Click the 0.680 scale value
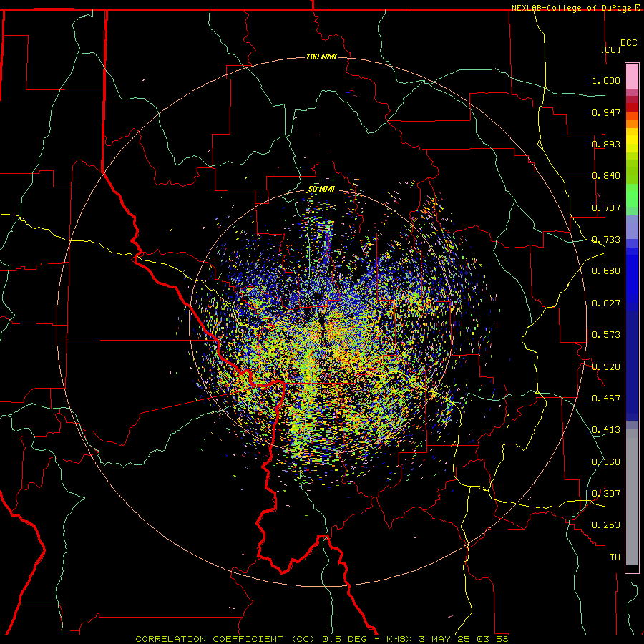The height and width of the screenshot is (644, 644). 606,271
